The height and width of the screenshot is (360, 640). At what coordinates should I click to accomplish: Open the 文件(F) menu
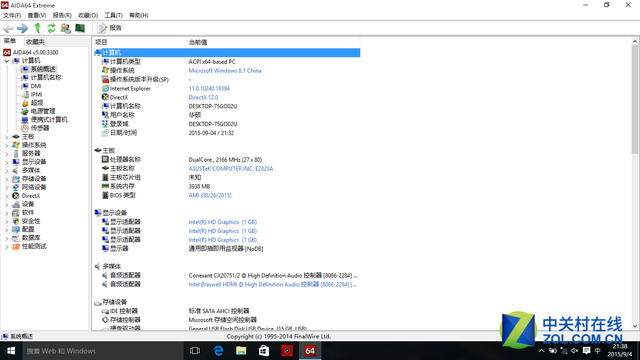[12, 15]
